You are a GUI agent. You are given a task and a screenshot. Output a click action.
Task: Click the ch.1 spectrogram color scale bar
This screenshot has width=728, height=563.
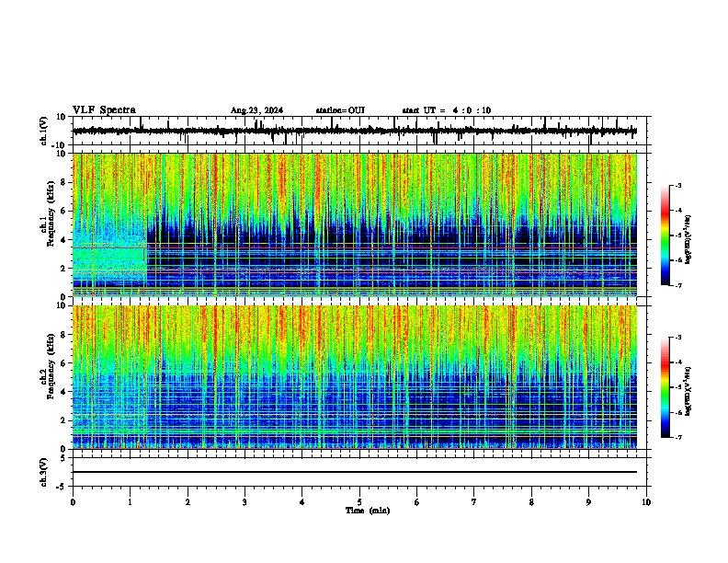[665, 236]
